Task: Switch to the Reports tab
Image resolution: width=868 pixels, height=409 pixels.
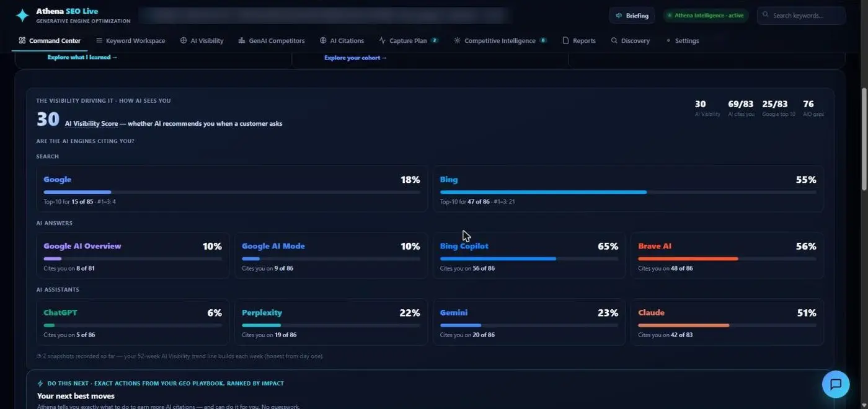Action: pyautogui.click(x=579, y=41)
